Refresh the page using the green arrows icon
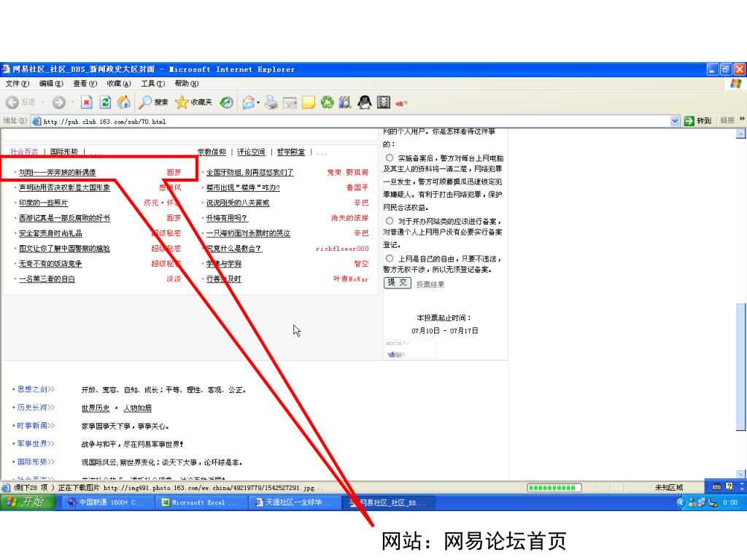The image size is (747, 560). coord(105,102)
